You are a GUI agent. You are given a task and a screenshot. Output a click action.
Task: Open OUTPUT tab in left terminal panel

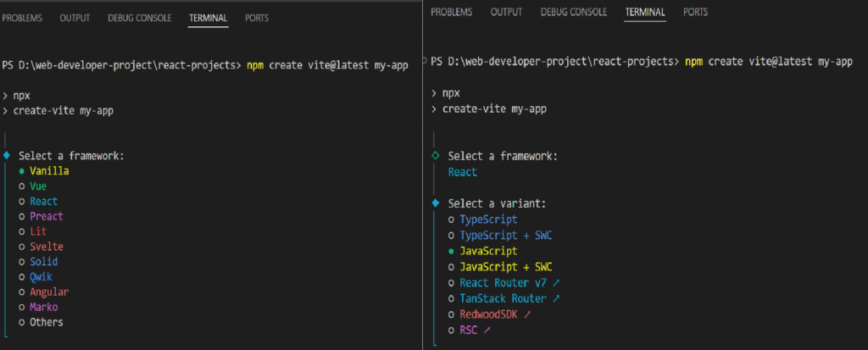75,19
